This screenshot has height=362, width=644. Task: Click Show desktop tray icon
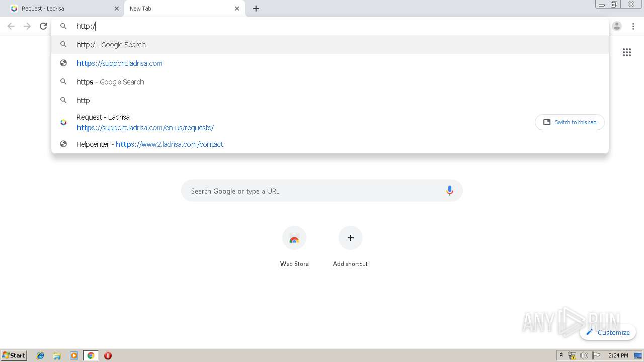pos(638,355)
